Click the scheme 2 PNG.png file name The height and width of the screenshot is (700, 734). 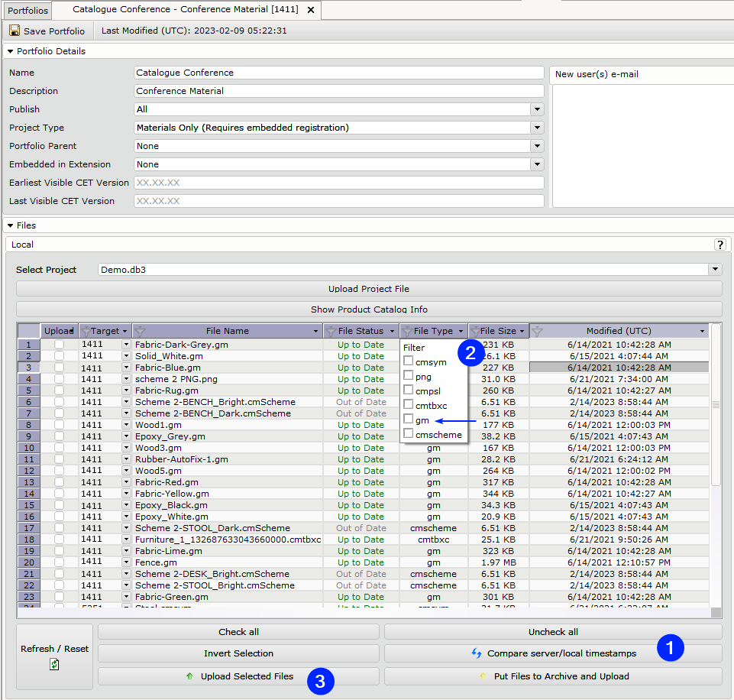pos(176,379)
